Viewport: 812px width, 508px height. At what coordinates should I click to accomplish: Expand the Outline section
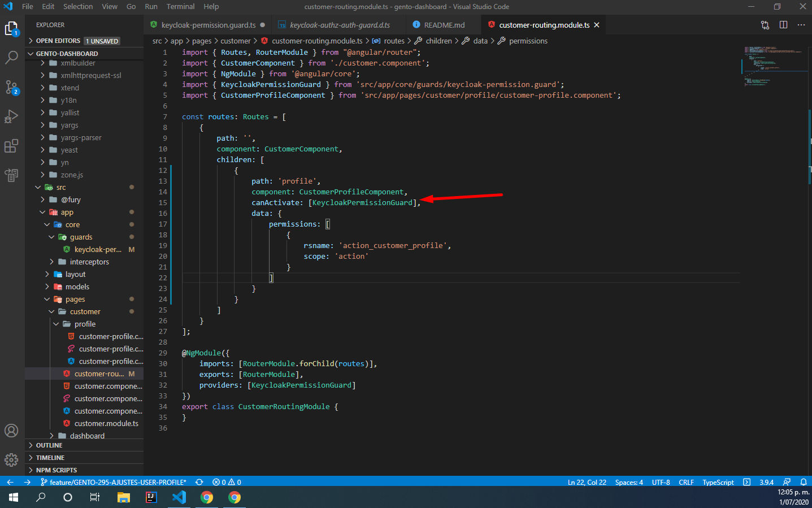pyautogui.click(x=84, y=445)
